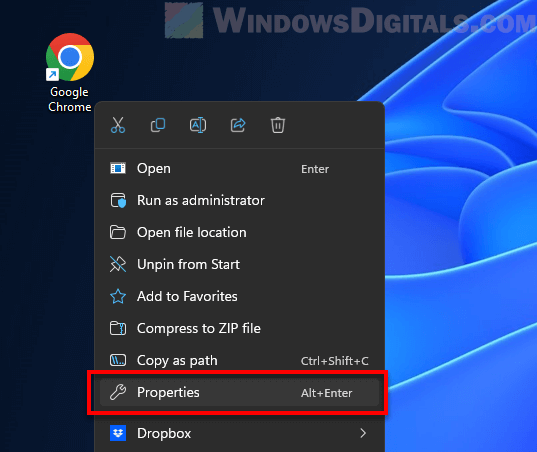Image resolution: width=537 pixels, height=452 pixels.
Task: Expand the Dropbox submenu arrow
Action: coord(363,433)
